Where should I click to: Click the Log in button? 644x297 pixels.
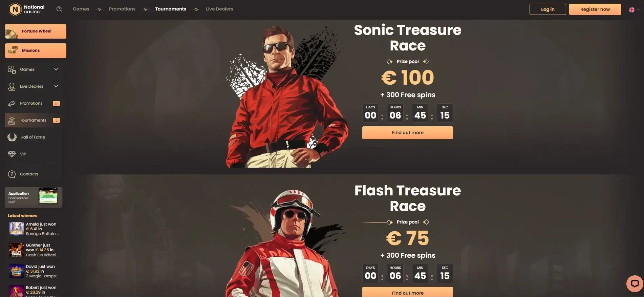(548, 9)
